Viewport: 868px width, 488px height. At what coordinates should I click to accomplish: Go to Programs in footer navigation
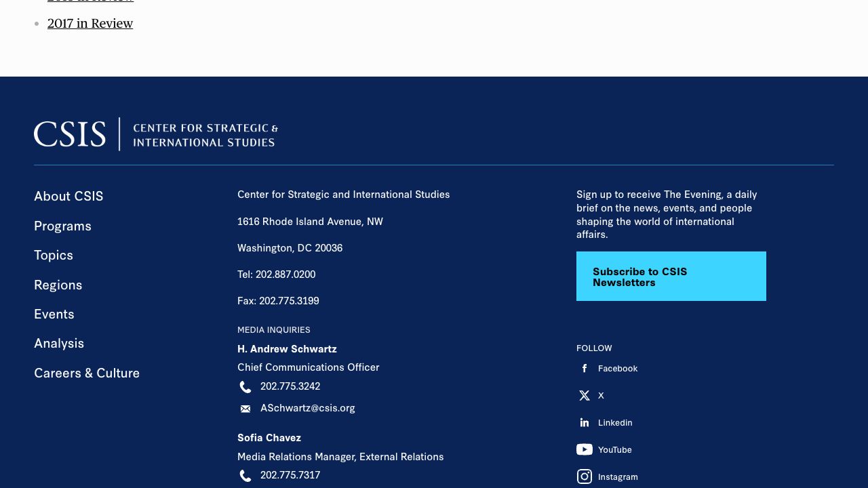[62, 226]
